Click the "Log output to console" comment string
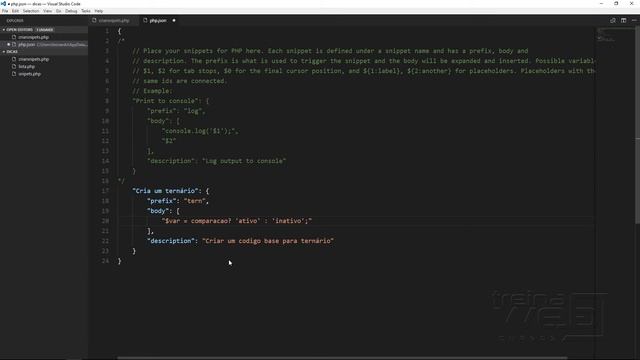 click(244, 161)
